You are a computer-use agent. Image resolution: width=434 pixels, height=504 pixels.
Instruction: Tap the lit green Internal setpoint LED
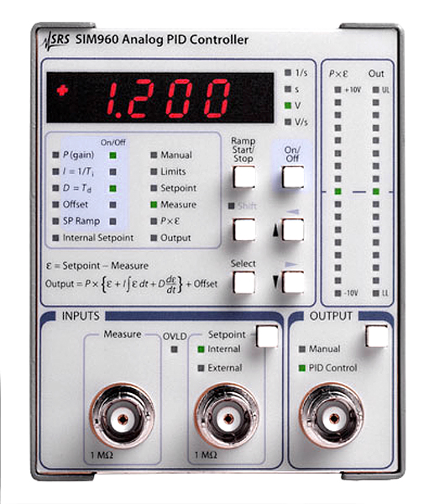coord(201,349)
